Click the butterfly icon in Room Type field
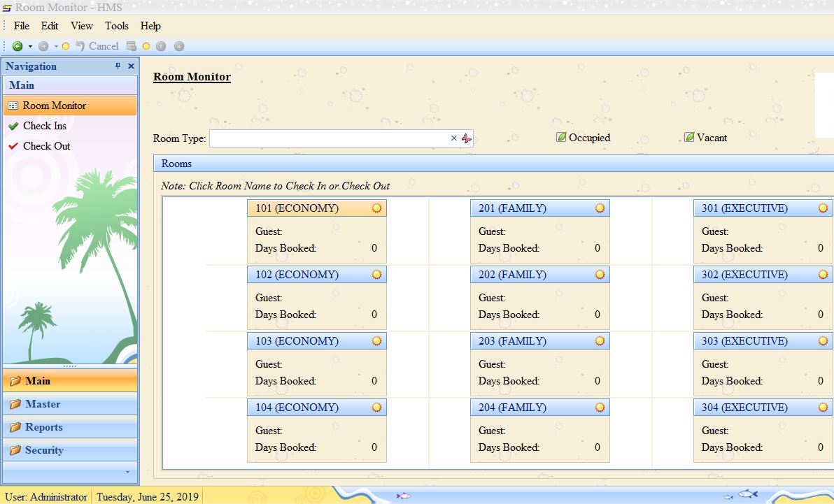The height and width of the screenshot is (504, 834). pyautogui.click(x=467, y=138)
